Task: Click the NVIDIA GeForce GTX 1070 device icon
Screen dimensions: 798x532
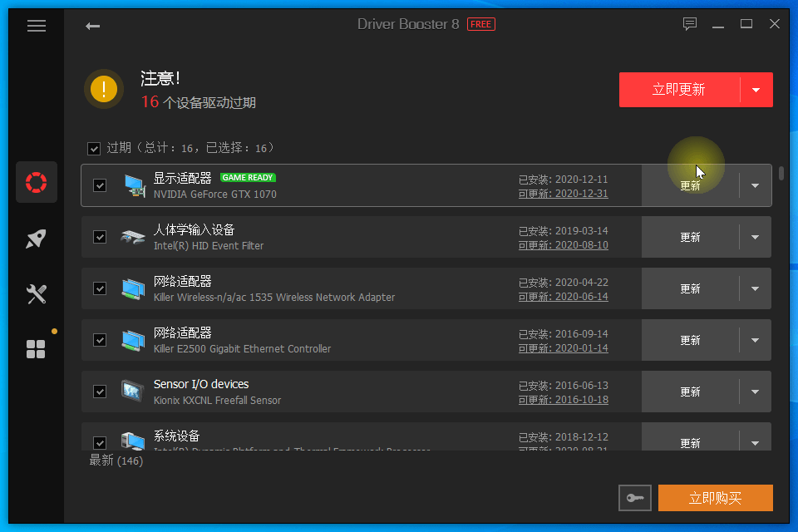Action: coord(134,185)
